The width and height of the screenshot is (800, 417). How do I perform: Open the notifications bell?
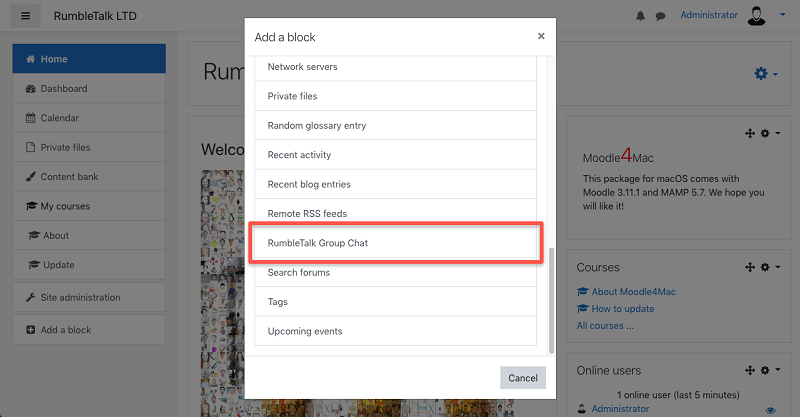[640, 16]
